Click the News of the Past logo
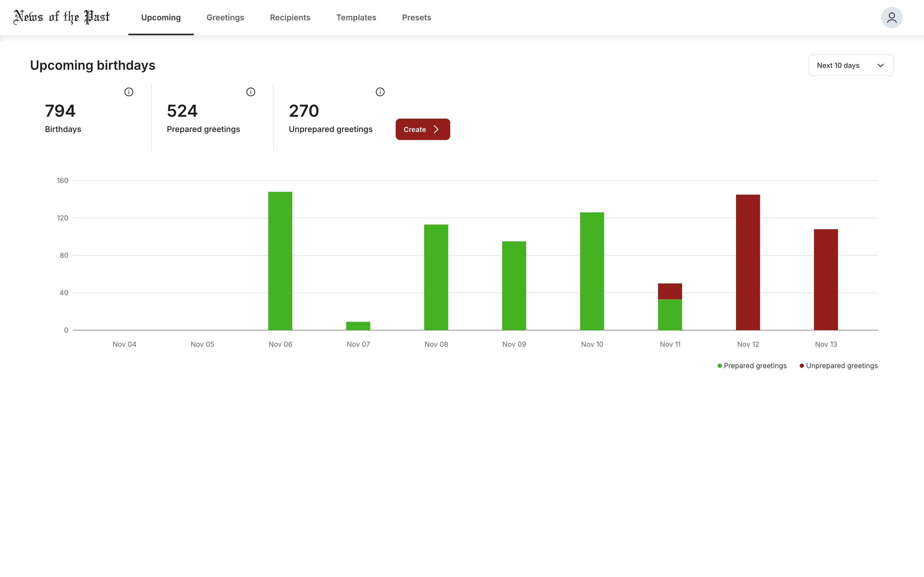Image resolution: width=924 pixels, height=577 pixels. point(61,17)
